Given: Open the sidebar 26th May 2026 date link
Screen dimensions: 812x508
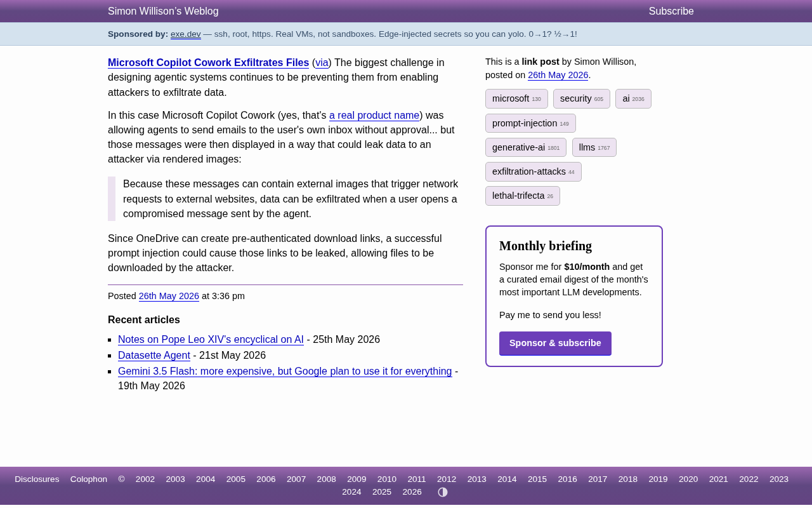Looking at the screenshot, I should 558,75.
